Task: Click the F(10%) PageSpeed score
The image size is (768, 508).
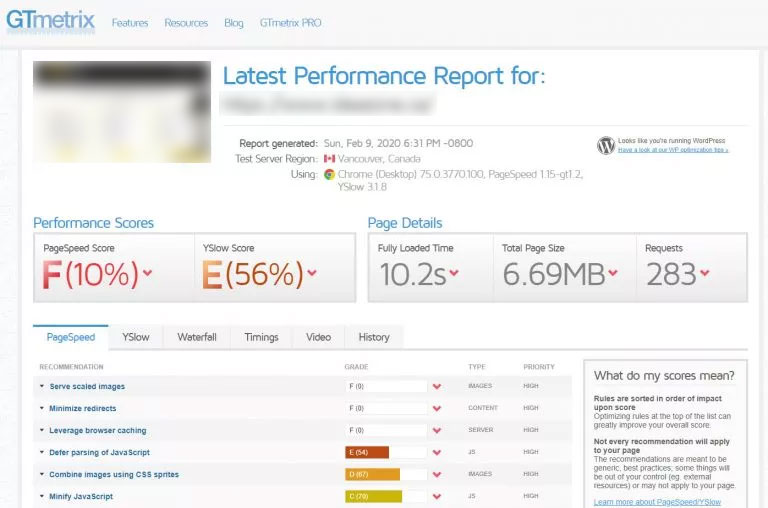Action: tap(91, 274)
